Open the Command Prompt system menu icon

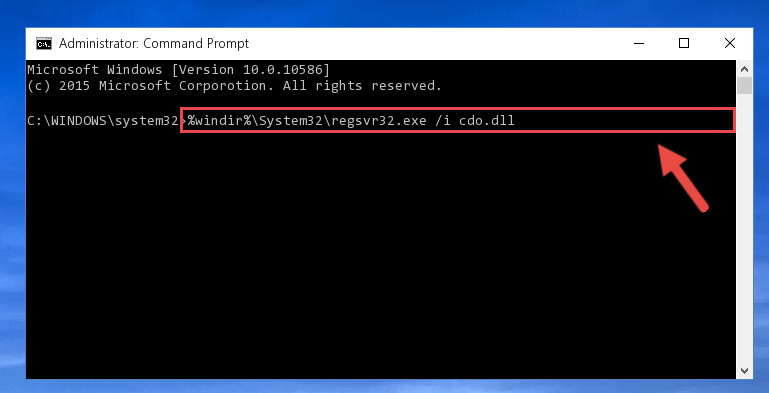44,44
